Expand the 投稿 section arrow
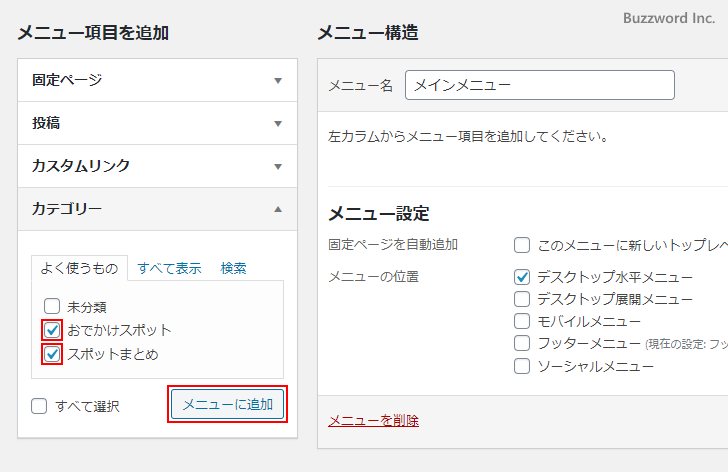Image resolution: width=728 pixels, height=472 pixels. (x=278, y=124)
